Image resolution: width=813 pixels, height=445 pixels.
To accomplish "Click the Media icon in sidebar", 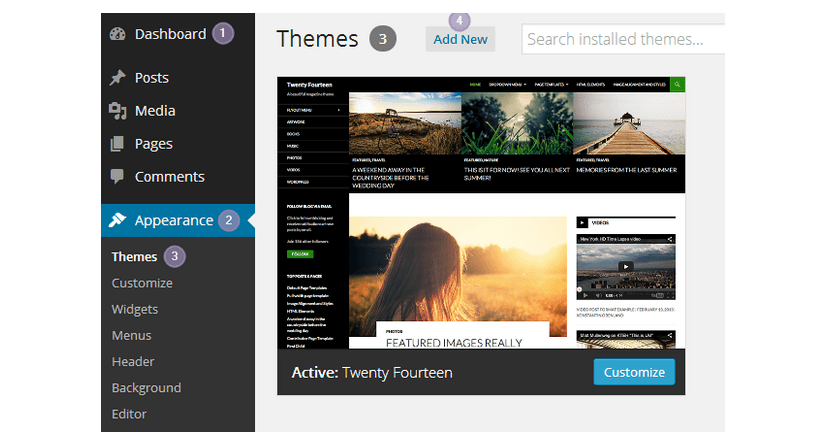I will (118, 111).
